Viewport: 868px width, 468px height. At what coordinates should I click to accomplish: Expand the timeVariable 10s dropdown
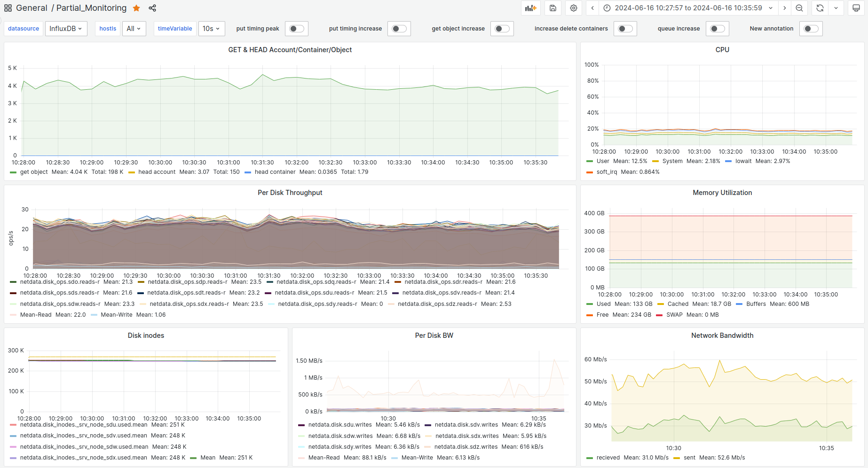[211, 29]
